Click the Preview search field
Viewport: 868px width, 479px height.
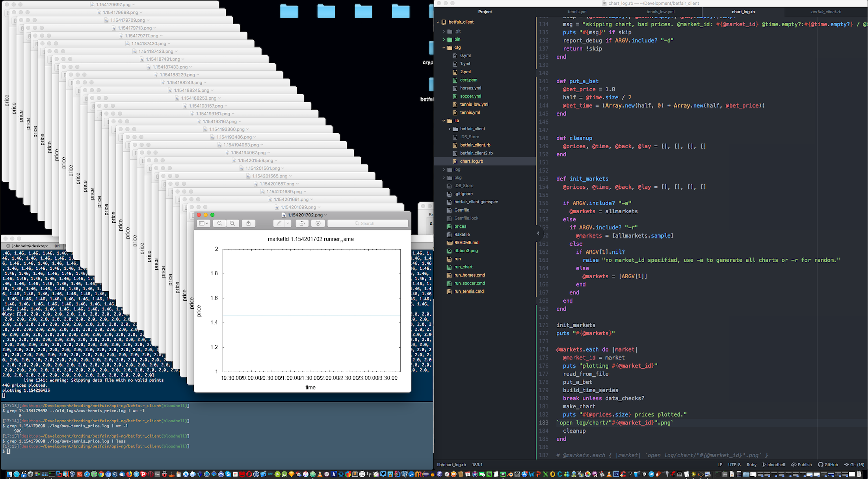pos(367,224)
